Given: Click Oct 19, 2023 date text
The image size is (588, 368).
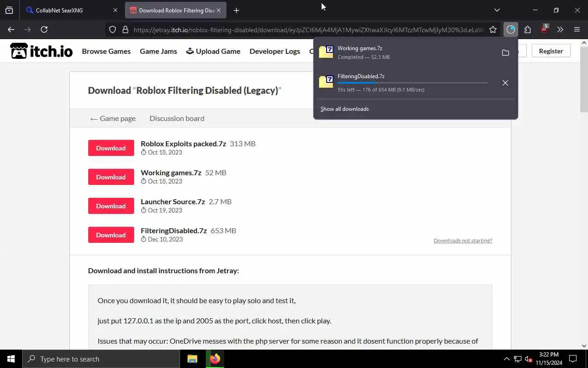Looking at the screenshot, I should pyautogui.click(x=165, y=210).
